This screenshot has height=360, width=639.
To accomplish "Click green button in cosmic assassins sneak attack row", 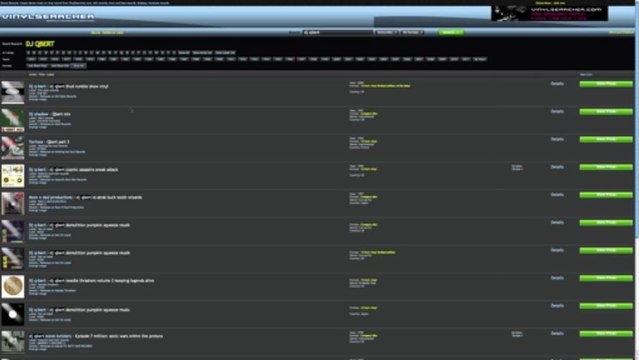I will coord(606,167).
